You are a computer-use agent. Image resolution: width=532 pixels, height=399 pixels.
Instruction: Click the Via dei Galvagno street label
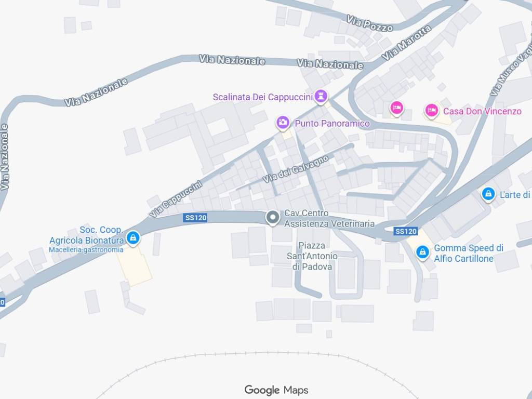pos(296,169)
